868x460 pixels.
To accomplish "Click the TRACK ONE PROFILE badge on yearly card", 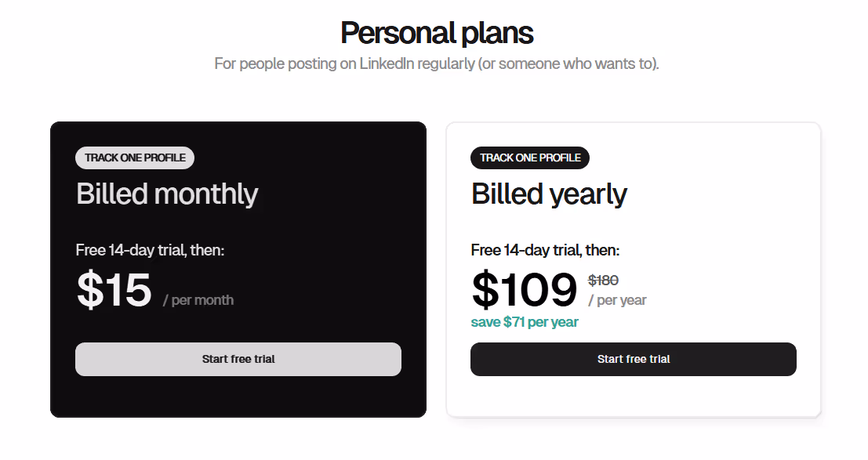I will 529,158.
